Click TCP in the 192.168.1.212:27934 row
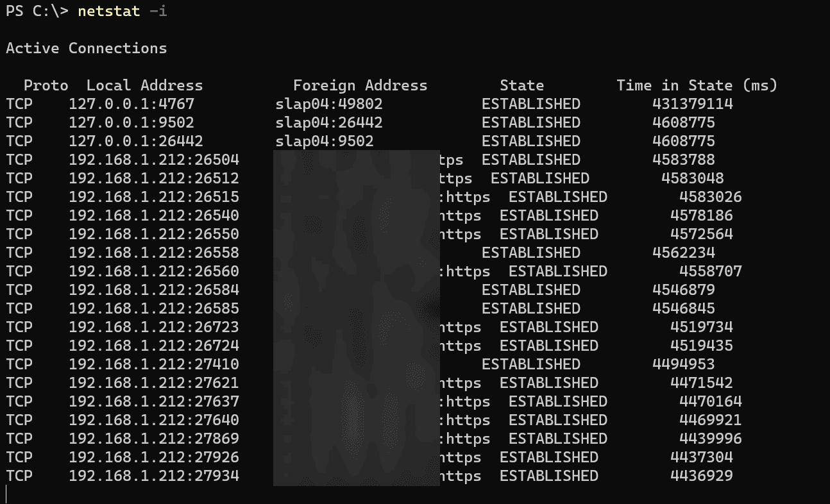 (19, 476)
